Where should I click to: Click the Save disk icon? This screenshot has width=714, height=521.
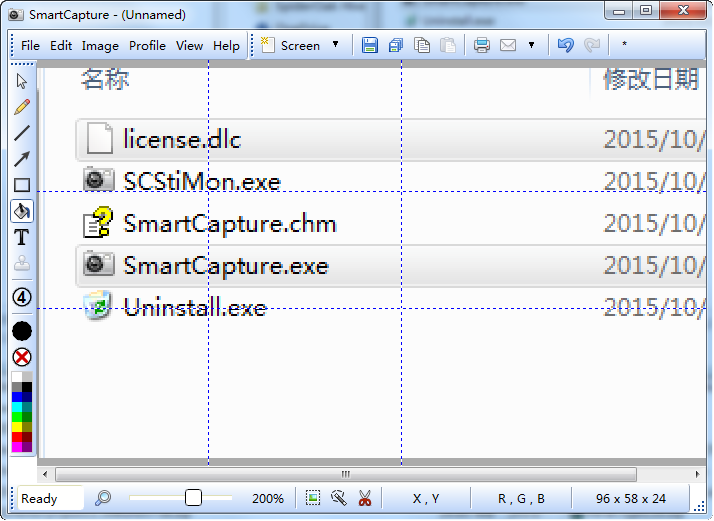pos(370,45)
